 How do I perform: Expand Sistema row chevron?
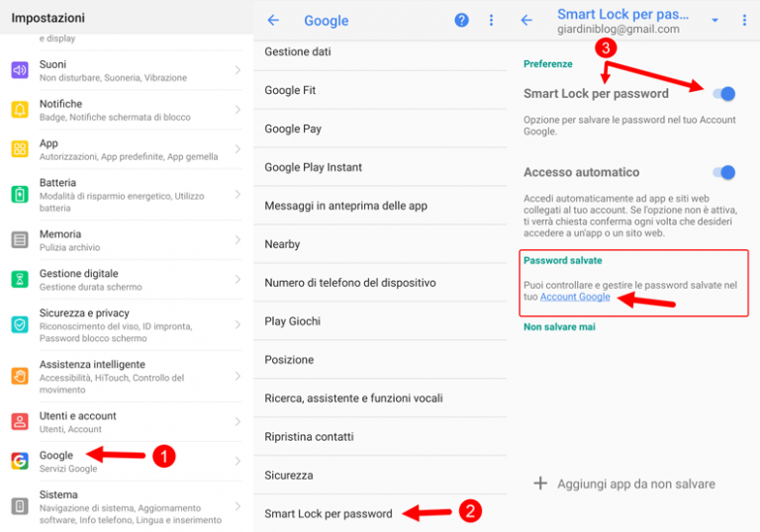[x=237, y=506]
